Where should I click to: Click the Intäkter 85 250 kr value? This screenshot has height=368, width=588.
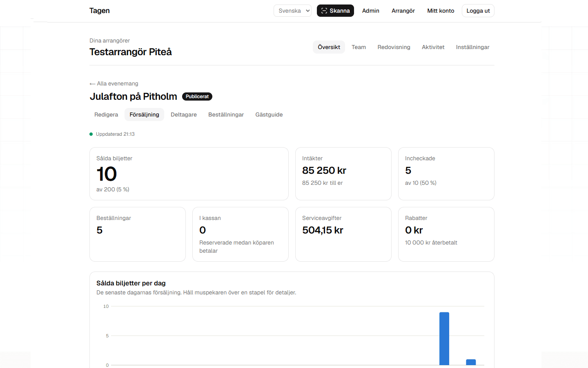324,171
